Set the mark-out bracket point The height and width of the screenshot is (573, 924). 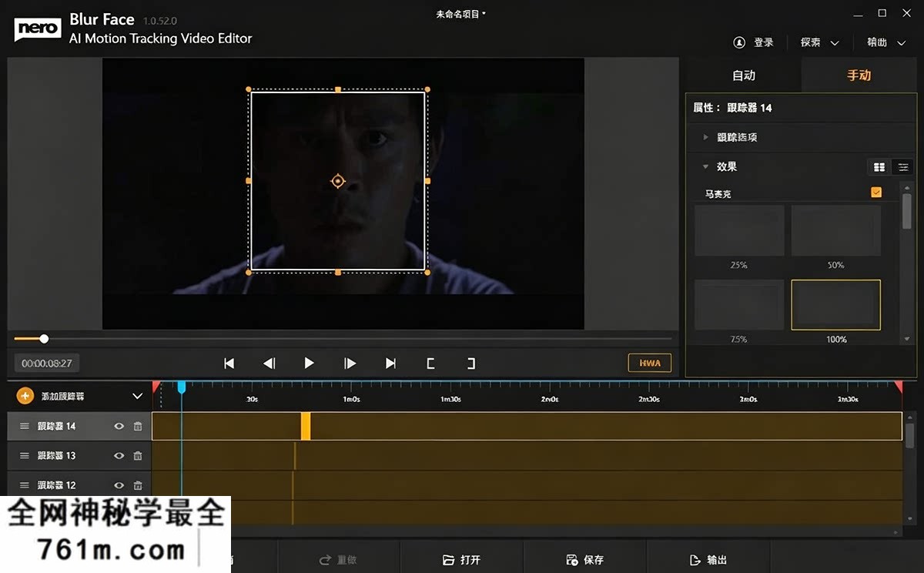471,363
